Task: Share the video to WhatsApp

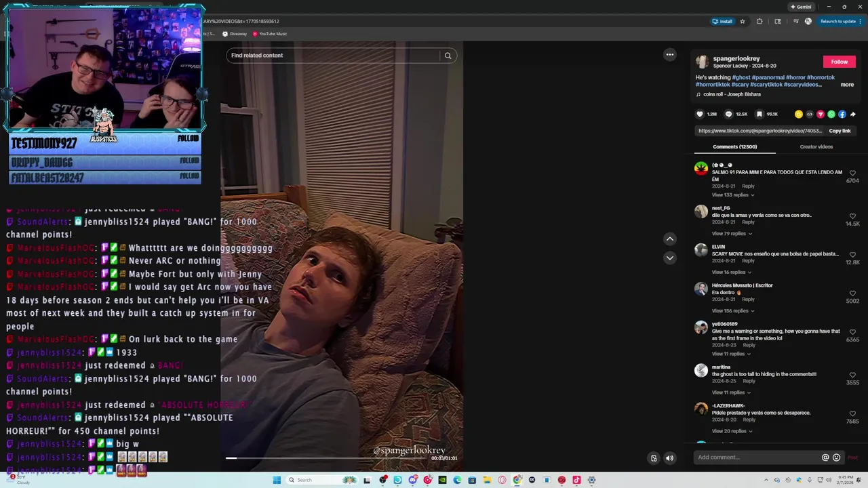Action: tap(831, 114)
